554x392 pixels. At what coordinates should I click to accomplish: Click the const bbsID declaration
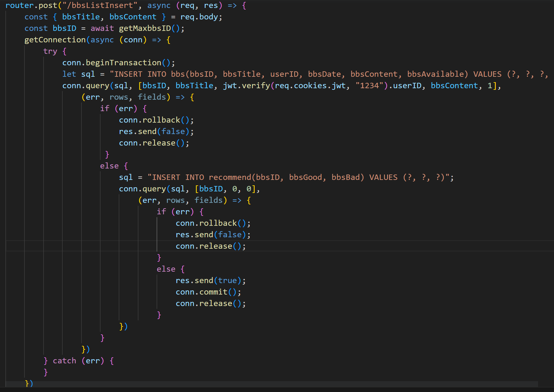[50, 28]
